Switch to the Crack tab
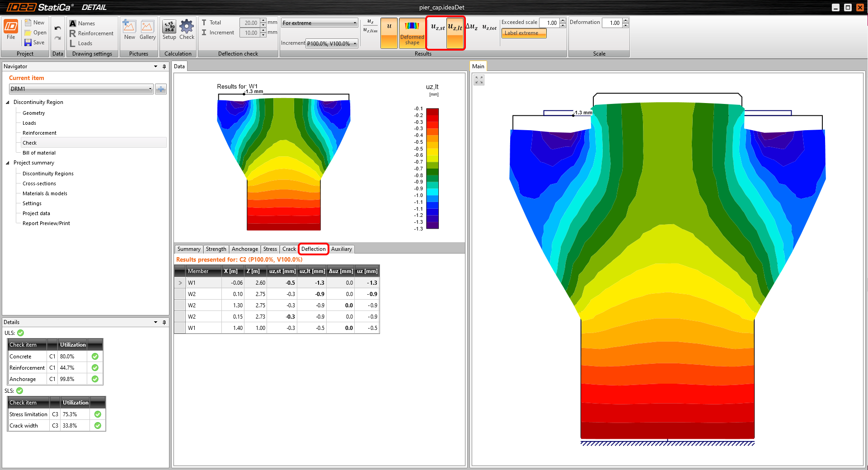The height and width of the screenshot is (470, 868). 289,249
